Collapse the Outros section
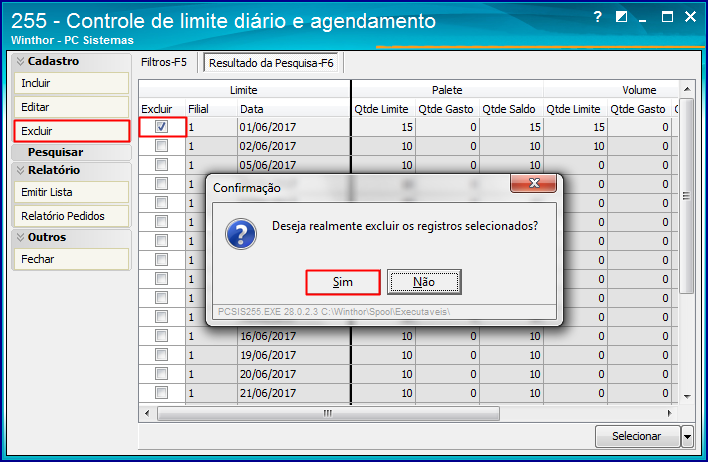Image resolution: width=708 pixels, height=462 pixels. pyautogui.click(x=20, y=237)
